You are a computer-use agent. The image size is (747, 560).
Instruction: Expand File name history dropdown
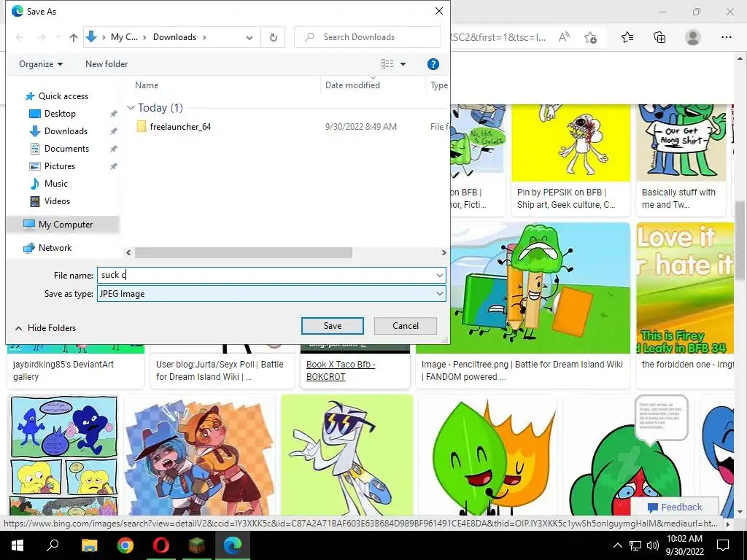point(439,275)
